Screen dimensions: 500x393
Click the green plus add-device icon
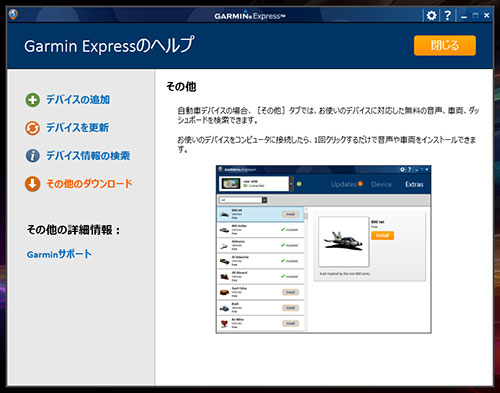tap(32, 100)
